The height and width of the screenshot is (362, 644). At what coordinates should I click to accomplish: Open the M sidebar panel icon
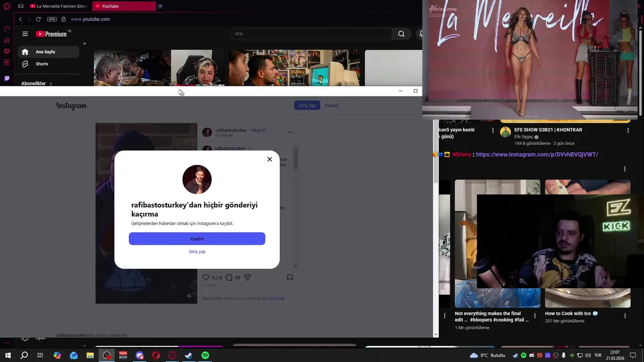tap(7, 62)
